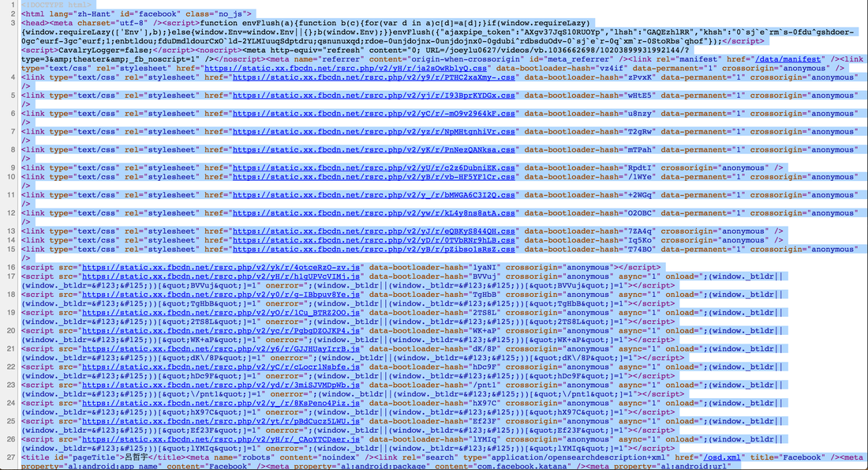Follow the bMWGA6C3I2Q.css link
The image size is (868, 470).
(x=374, y=195)
